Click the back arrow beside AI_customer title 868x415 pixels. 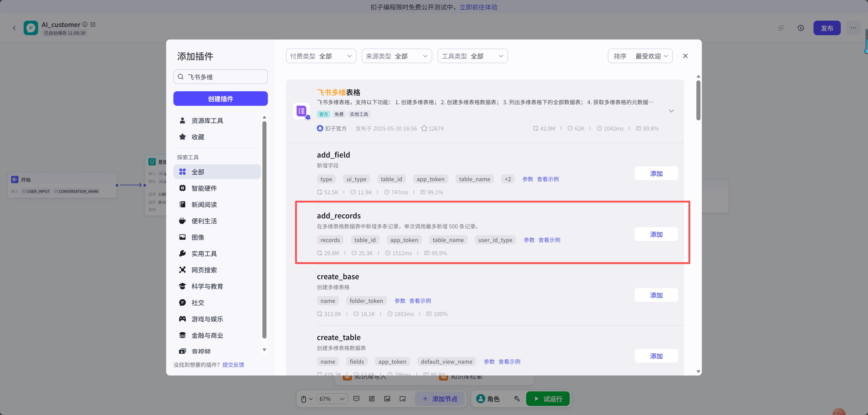click(14, 28)
